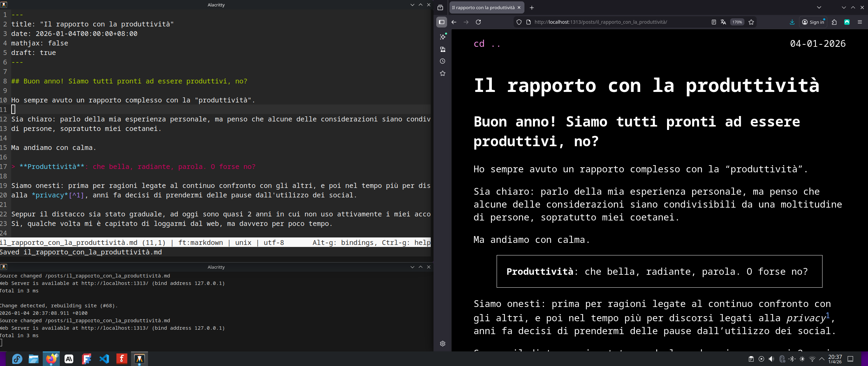Toggle speaker volume from the system tray

pyautogui.click(x=772, y=359)
